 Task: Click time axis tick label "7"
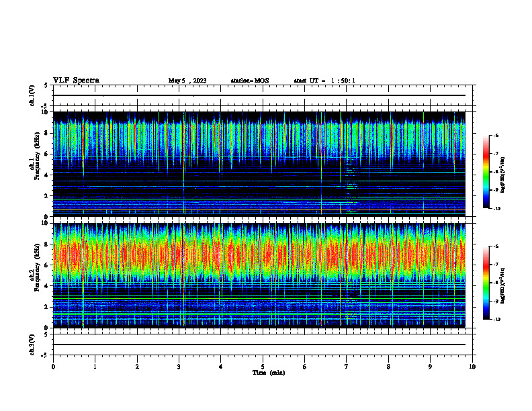[347, 367]
